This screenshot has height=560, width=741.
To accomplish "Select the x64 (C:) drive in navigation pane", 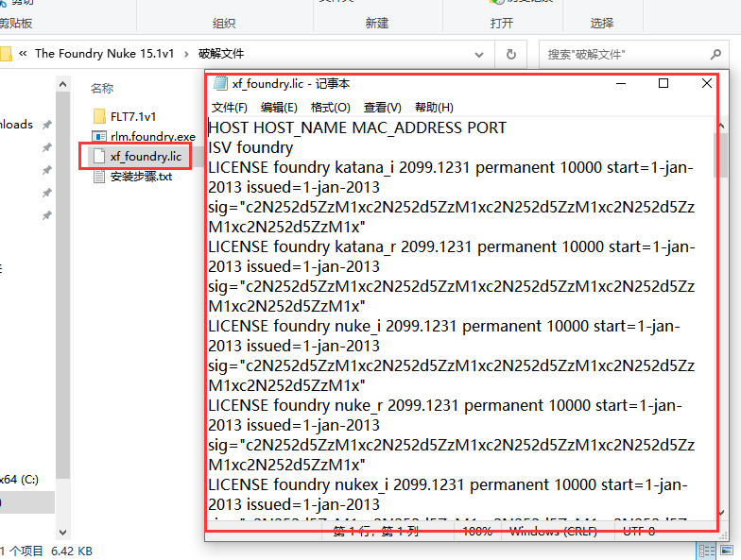I will point(19,480).
